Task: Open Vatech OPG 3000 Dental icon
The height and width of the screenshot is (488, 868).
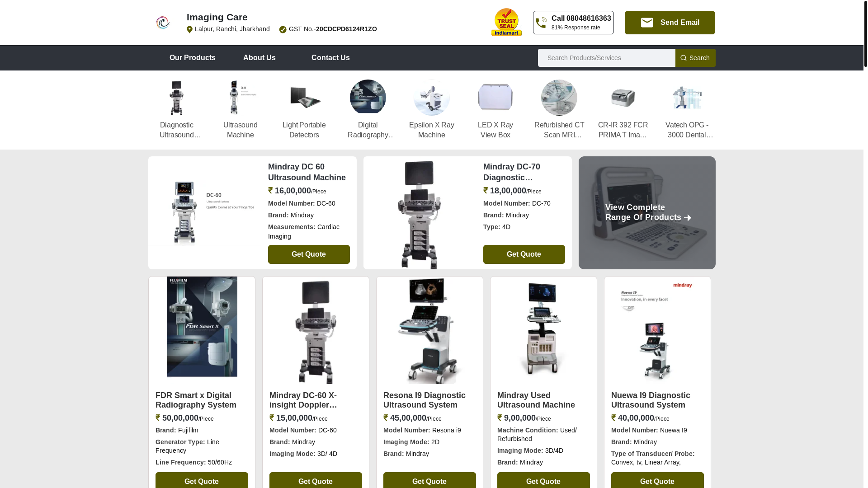Action: point(687,98)
